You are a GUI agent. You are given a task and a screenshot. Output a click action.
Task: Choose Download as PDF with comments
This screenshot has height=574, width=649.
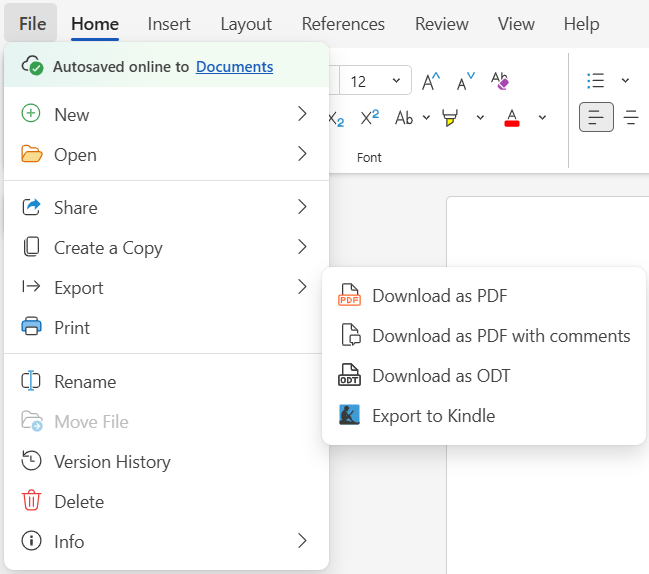click(483, 335)
